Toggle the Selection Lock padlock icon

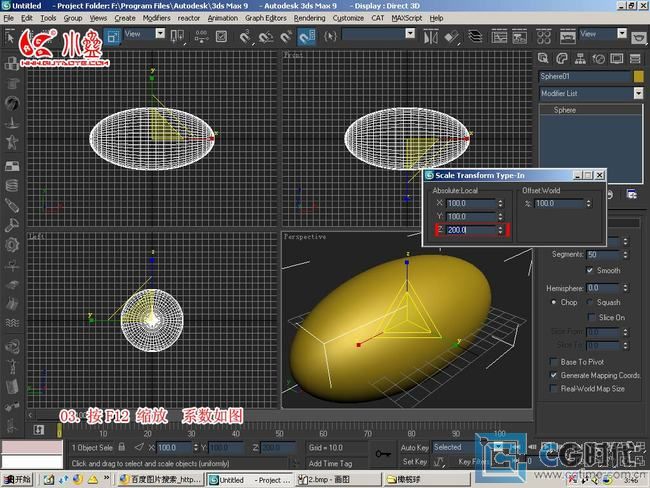click(x=121, y=447)
